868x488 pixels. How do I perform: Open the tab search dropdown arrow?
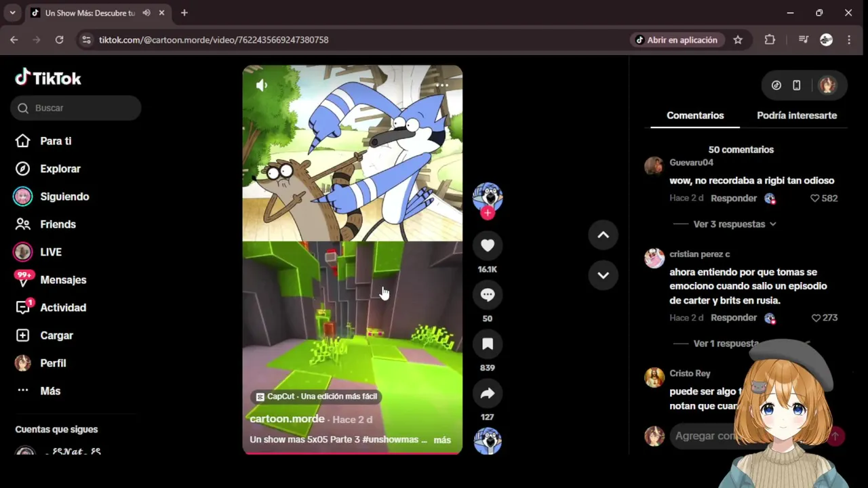12,13
